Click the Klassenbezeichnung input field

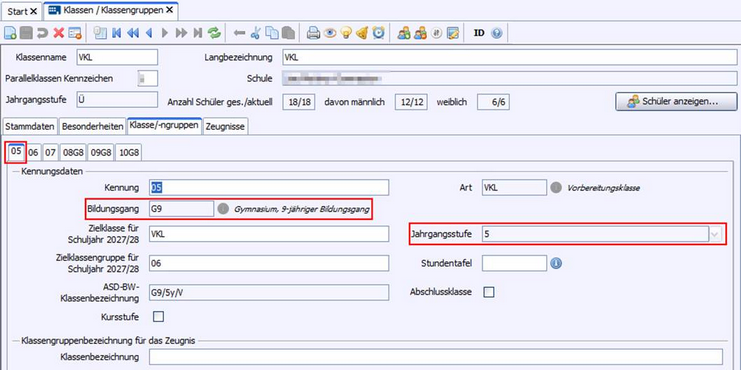[x=436, y=357]
